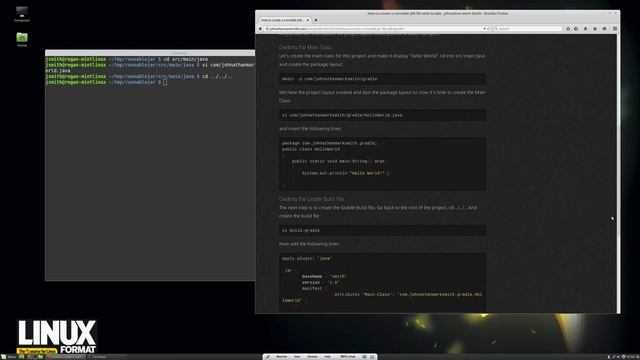Go to Firefox home page icon
The width and height of the screenshot is (640, 360).
point(595,29)
